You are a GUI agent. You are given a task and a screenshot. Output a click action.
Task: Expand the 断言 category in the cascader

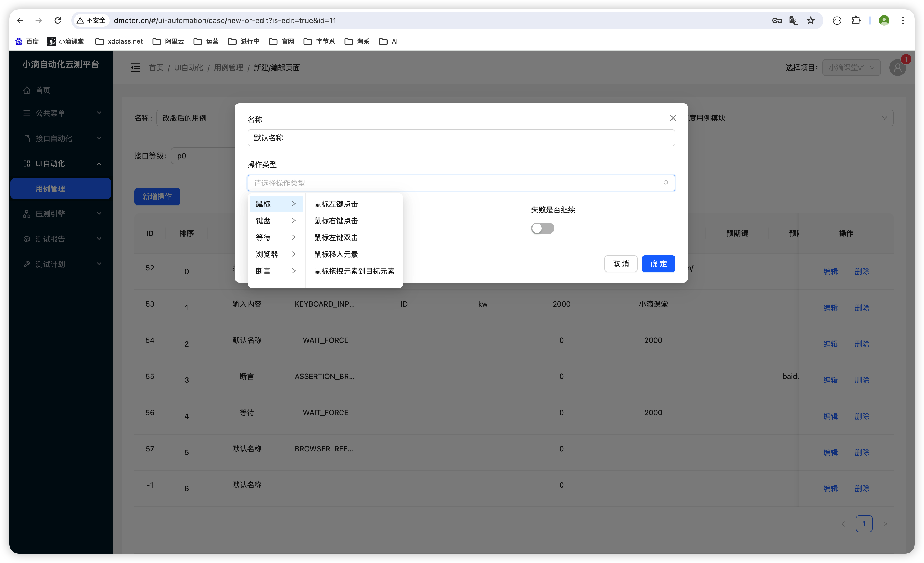(x=276, y=271)
